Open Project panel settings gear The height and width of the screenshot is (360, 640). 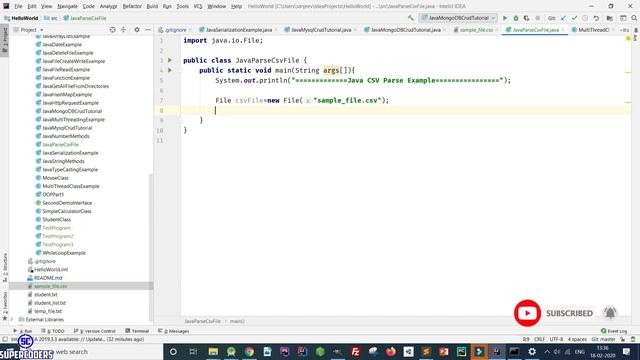[137, 30]
